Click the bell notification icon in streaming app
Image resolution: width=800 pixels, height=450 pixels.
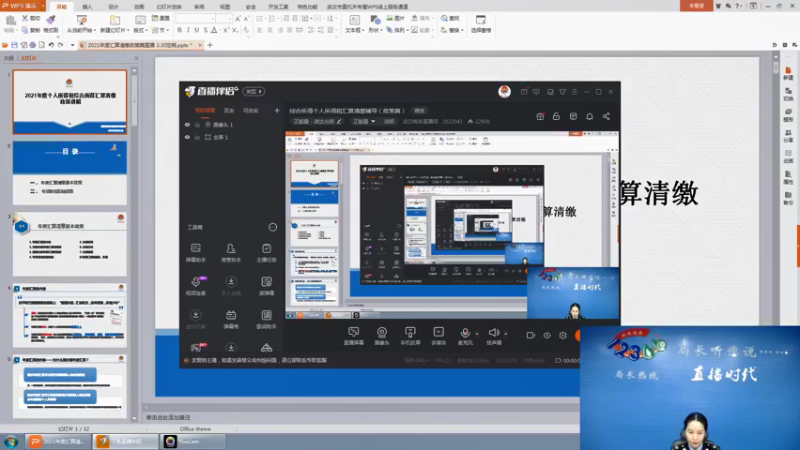click(x=589, y=116)
